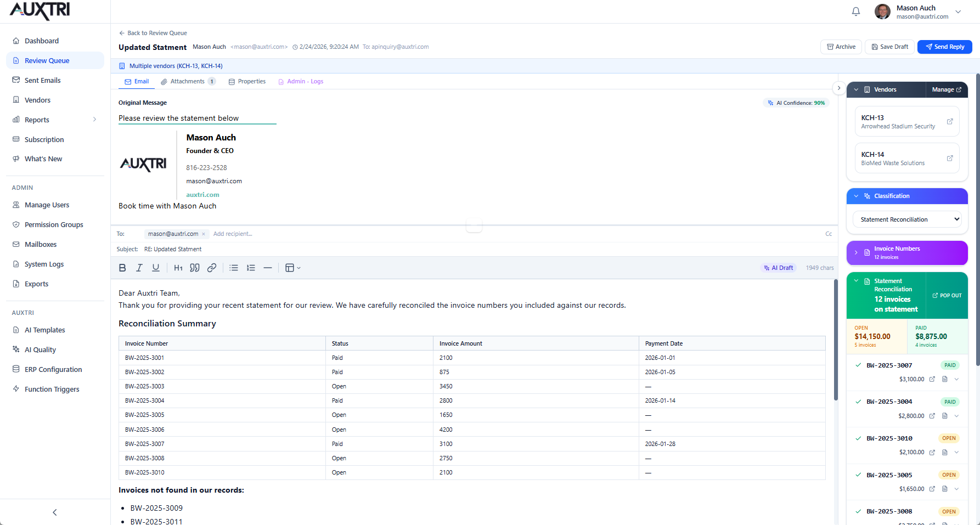The height and width of the screenshot is (525, 980).
Task: Click the AI Draft button
Action: [x=778, y=268]
